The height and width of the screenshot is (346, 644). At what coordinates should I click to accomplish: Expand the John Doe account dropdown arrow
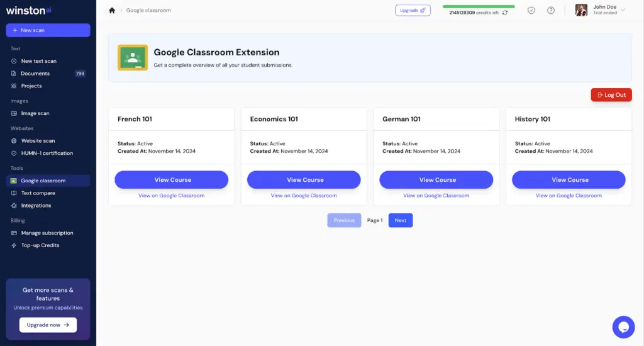[623, 10]
